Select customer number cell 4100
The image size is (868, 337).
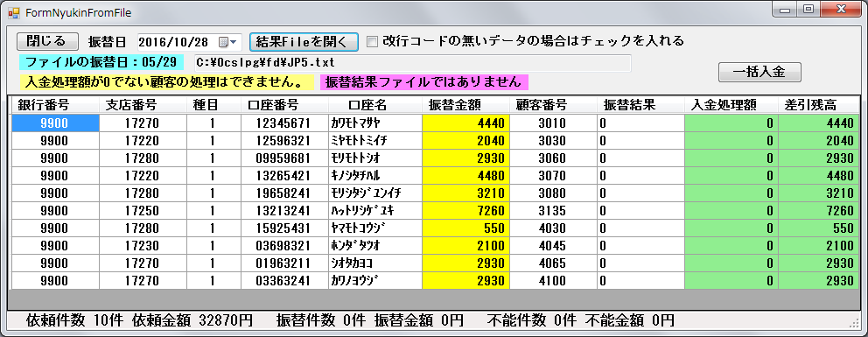pyautogui.click(x=553, y=281)
